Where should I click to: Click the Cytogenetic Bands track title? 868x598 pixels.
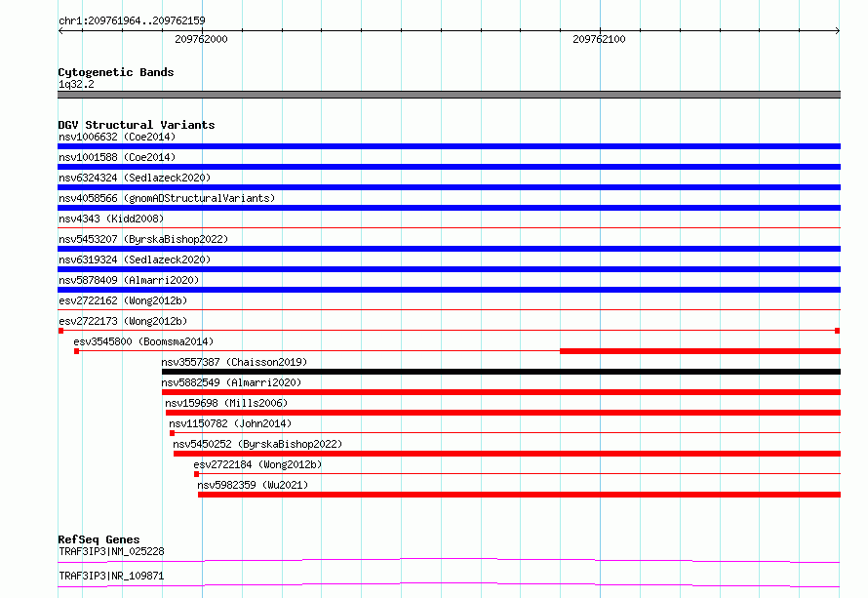[x=116, y=72]
